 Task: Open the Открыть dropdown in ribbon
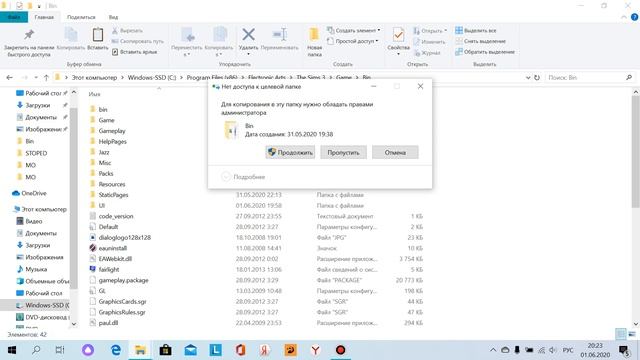tap(430, 31)
